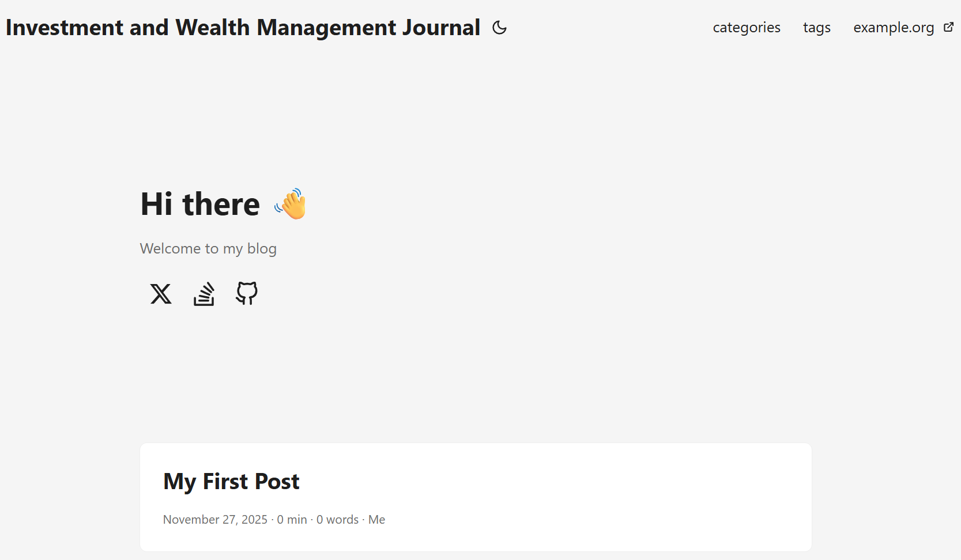Click the "Hi there" heading

coord(200,204)
